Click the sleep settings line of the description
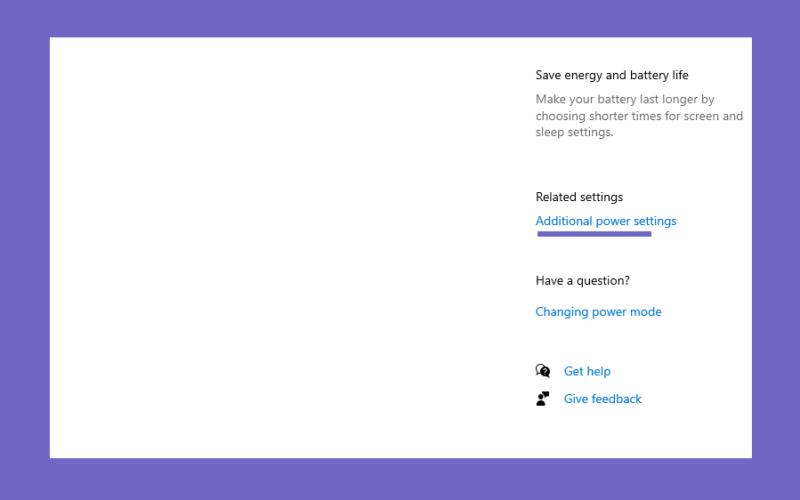 pyautogui.click(x=574, y=132)
